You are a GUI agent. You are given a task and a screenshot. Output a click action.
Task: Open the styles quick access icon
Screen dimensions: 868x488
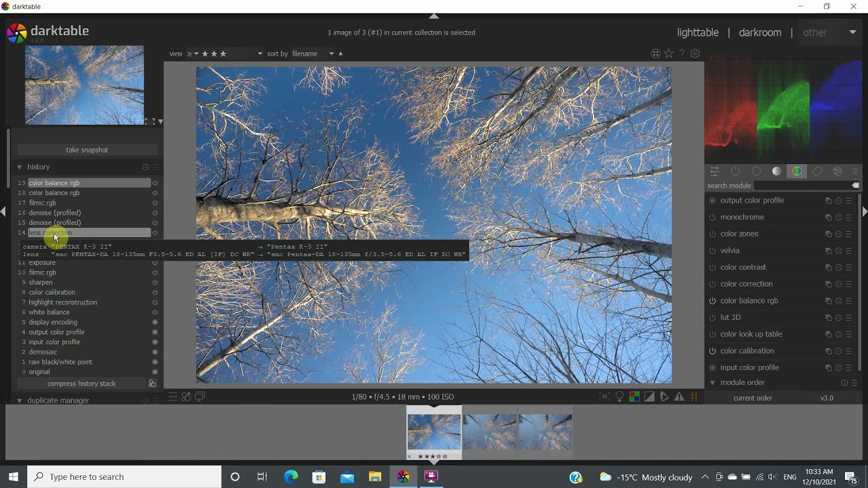(186, 396)
